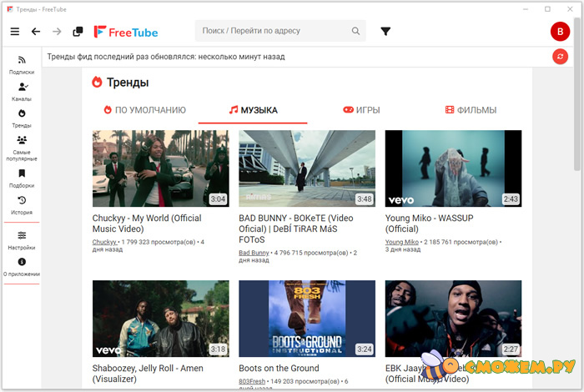Viewport: 584px width, 392px height.
Task: Click the title BAD BUNNY - BOKeTE
Action: click(x=296, y=229)
